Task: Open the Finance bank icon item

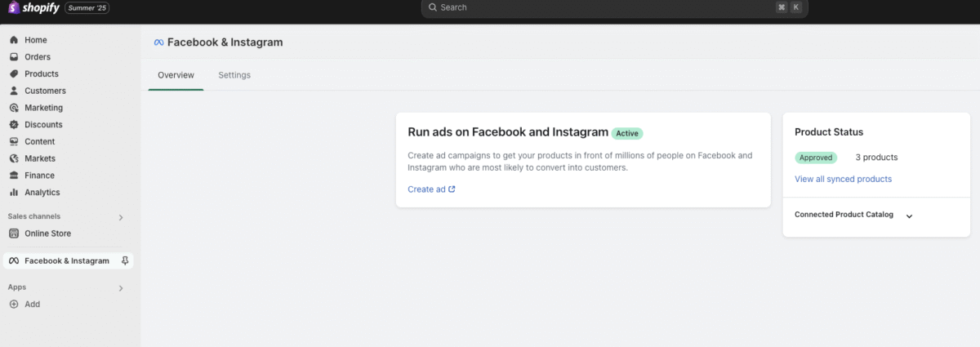Action: [14, 176]
